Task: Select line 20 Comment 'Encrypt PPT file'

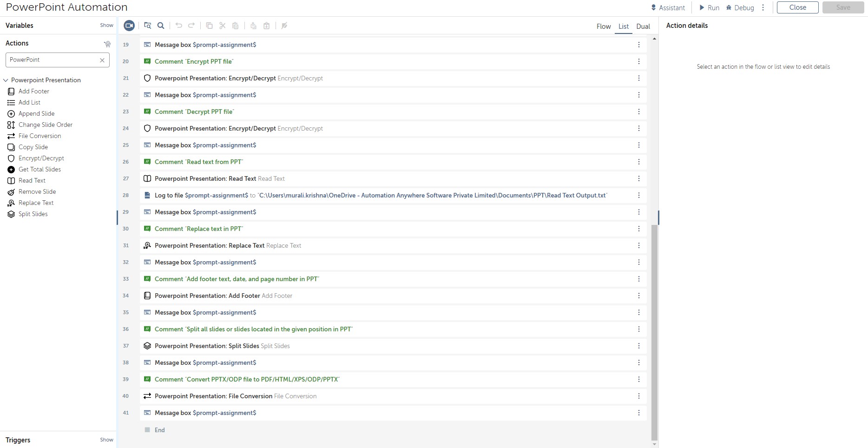Action: [393, 62]
